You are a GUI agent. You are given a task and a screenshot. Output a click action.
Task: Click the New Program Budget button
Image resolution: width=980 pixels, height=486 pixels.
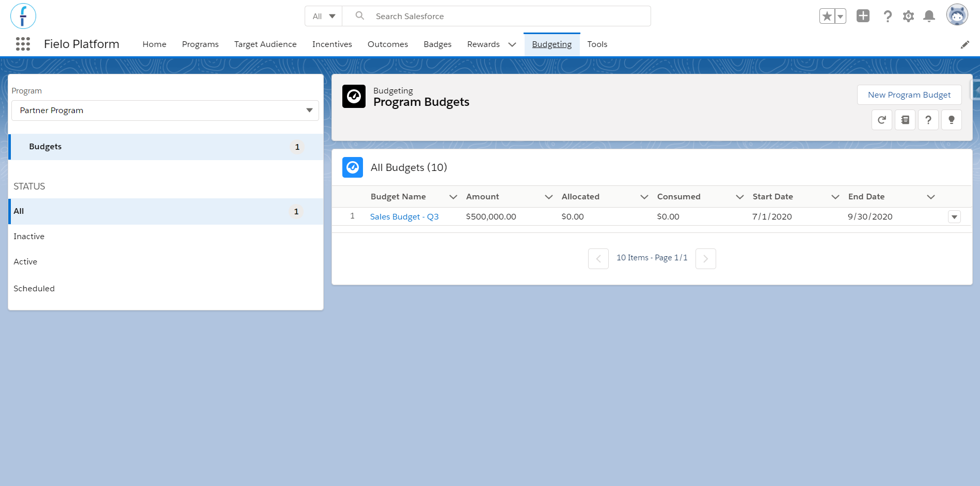(909, 95)
